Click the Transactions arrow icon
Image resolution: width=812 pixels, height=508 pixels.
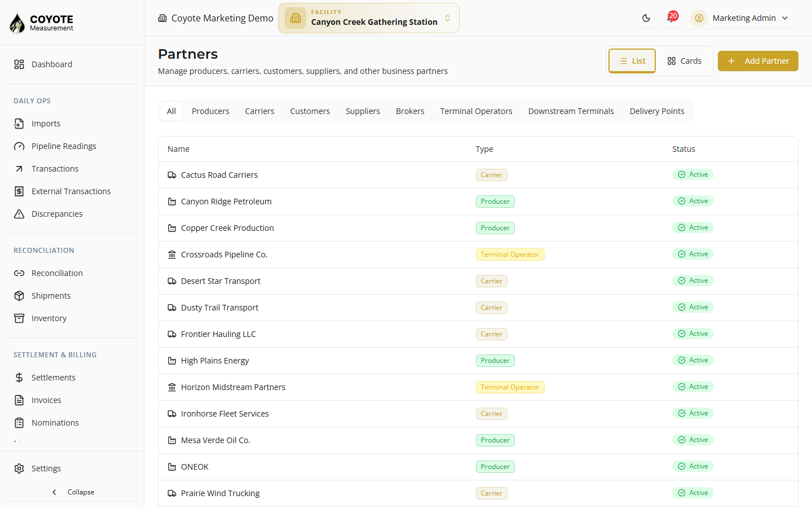coord(19,169)
